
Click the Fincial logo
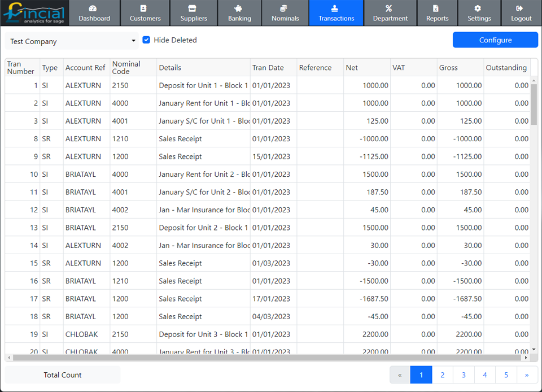click(x=34, y=13)
